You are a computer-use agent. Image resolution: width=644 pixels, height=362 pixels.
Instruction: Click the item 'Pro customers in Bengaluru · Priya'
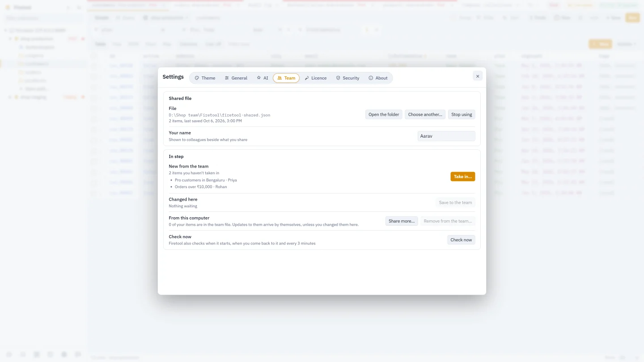click(206, 180)
